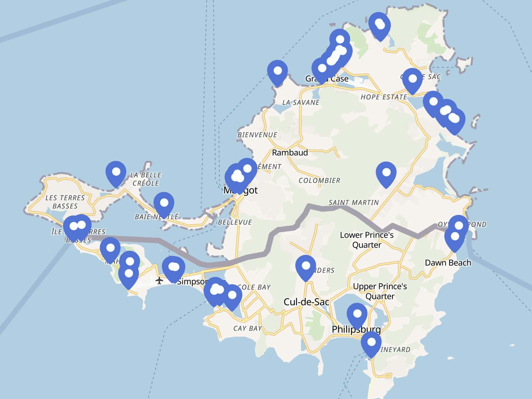Click the Les Terres Basses label

pyautogui.click(x=65, y=202)
